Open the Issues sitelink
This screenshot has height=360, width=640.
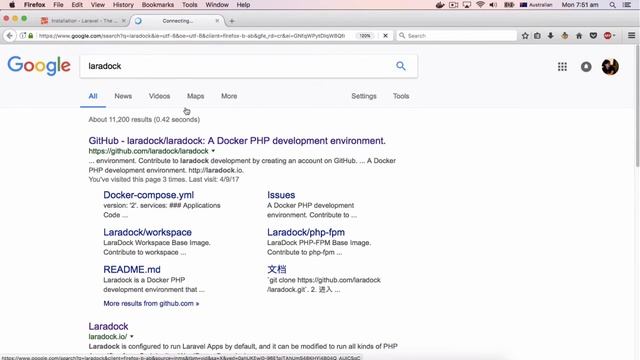(281, 195)
